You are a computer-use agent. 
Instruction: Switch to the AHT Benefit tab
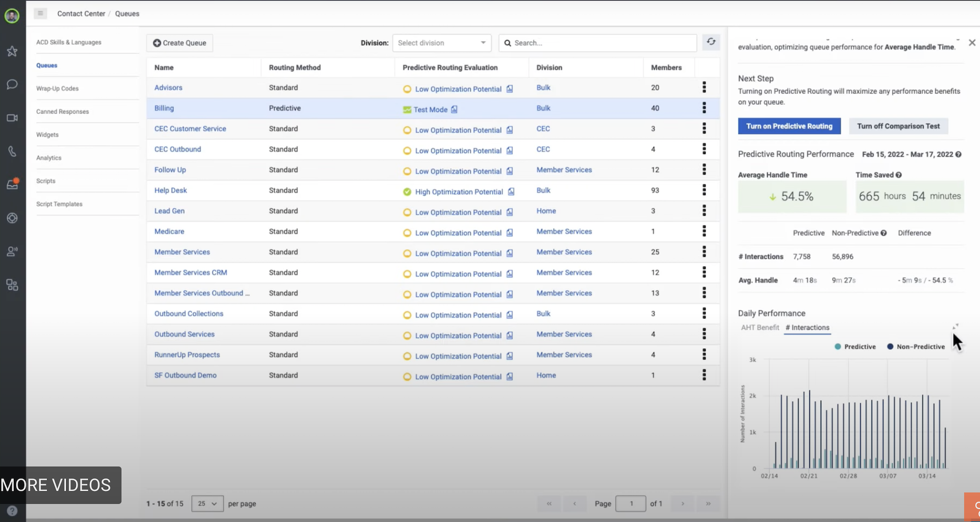coord(759,327)
